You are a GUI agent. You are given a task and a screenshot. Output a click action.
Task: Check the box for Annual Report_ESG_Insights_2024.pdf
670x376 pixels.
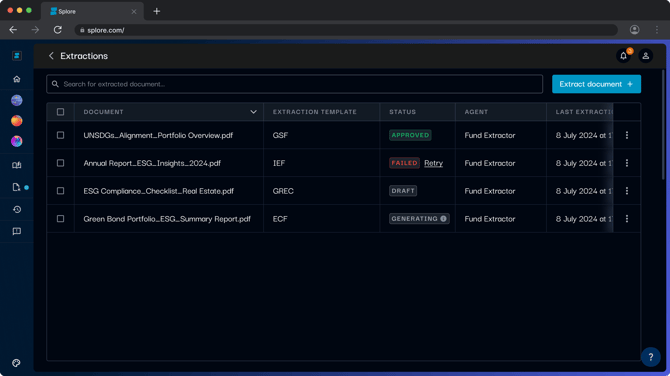coord(60,163)
